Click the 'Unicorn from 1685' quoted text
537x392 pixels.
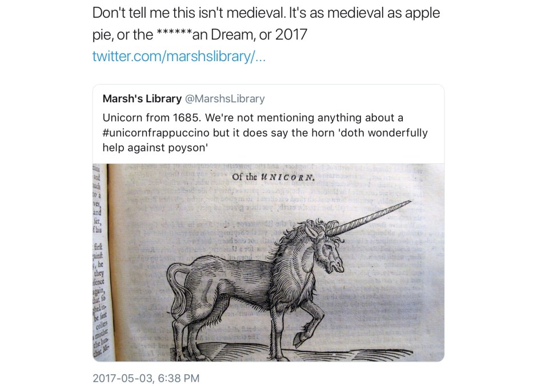coord(151,118)
